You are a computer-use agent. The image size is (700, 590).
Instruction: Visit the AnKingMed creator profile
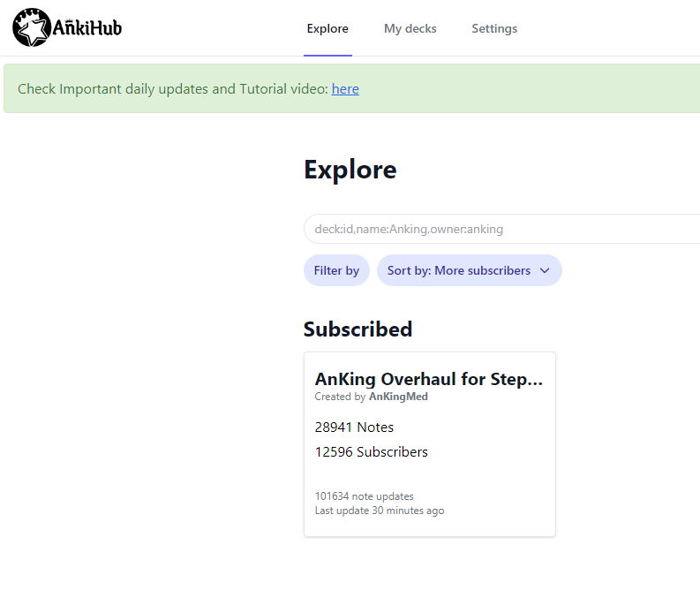click(398, 397)
